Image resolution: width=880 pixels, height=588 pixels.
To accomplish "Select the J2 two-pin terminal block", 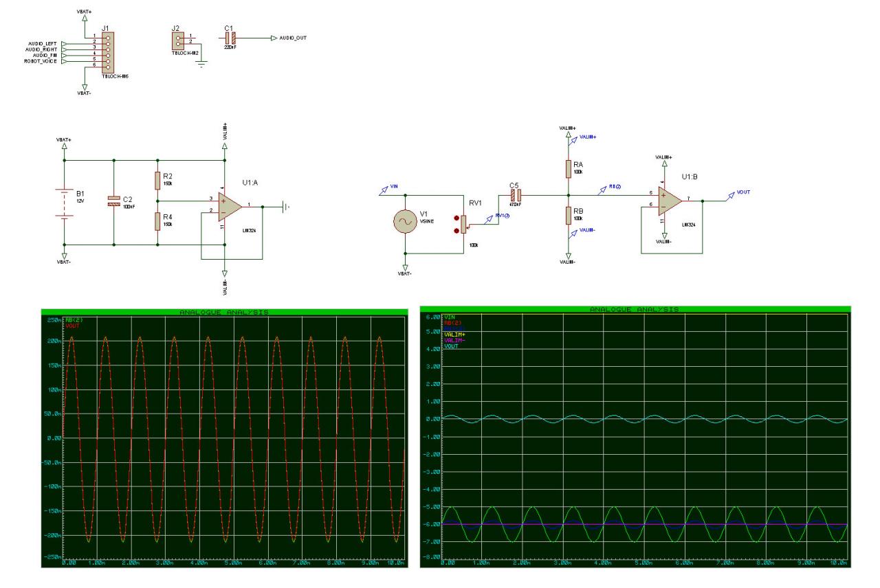I will click(x=176, y=41).
